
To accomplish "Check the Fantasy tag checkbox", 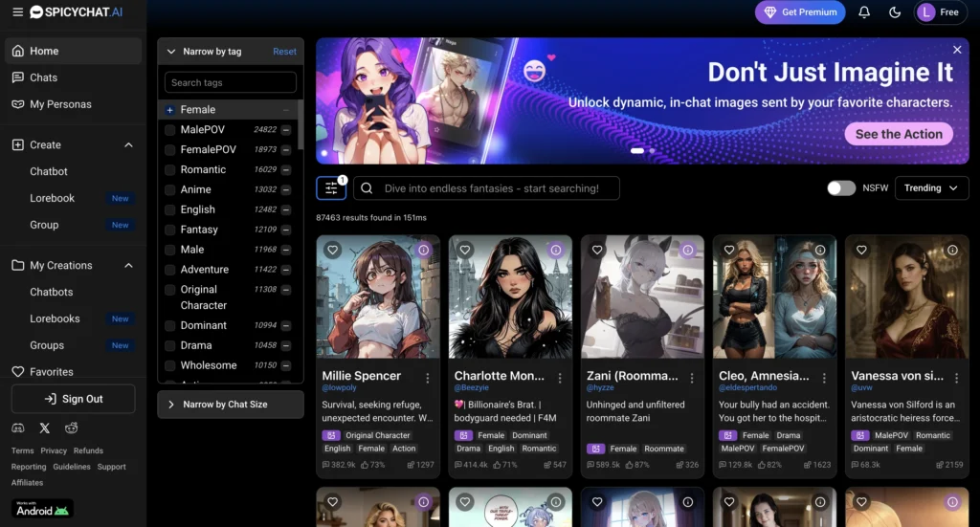I will [x=169, y=230].
